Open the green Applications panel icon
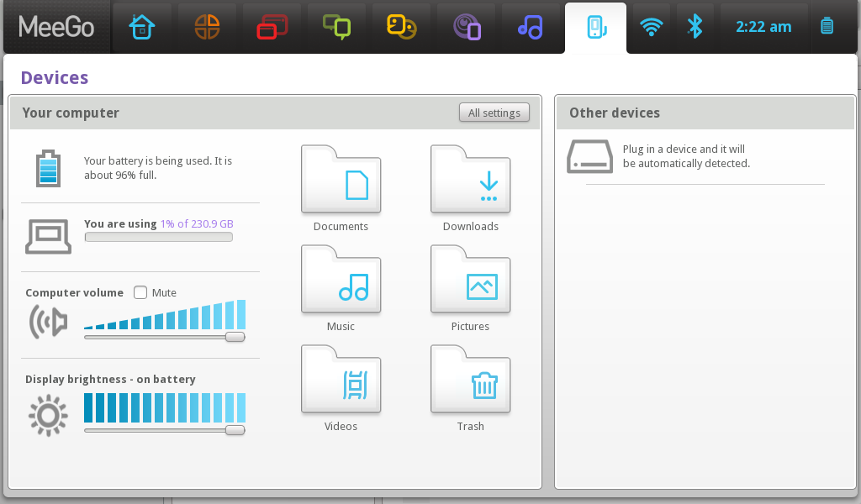The height and width of the screenshot is (504, 861). 335,26
